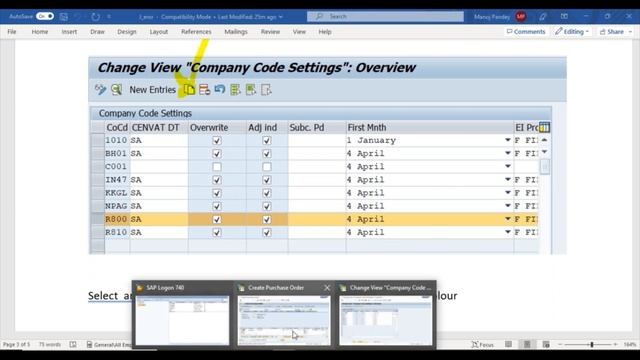Toggle Adj ind checkbox for row KKGL

pos(267,193)
